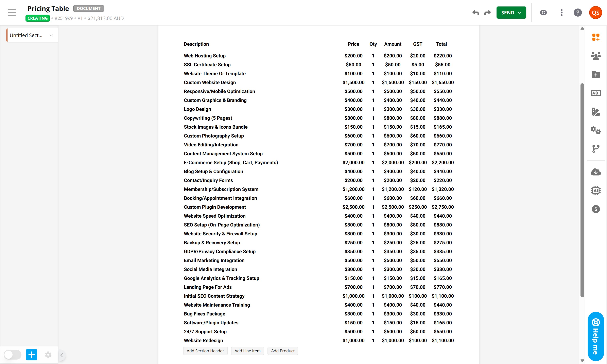Open the dollar pricing icon
The height and width of the screenshot is (364, 607).
[x=595, y=209]
